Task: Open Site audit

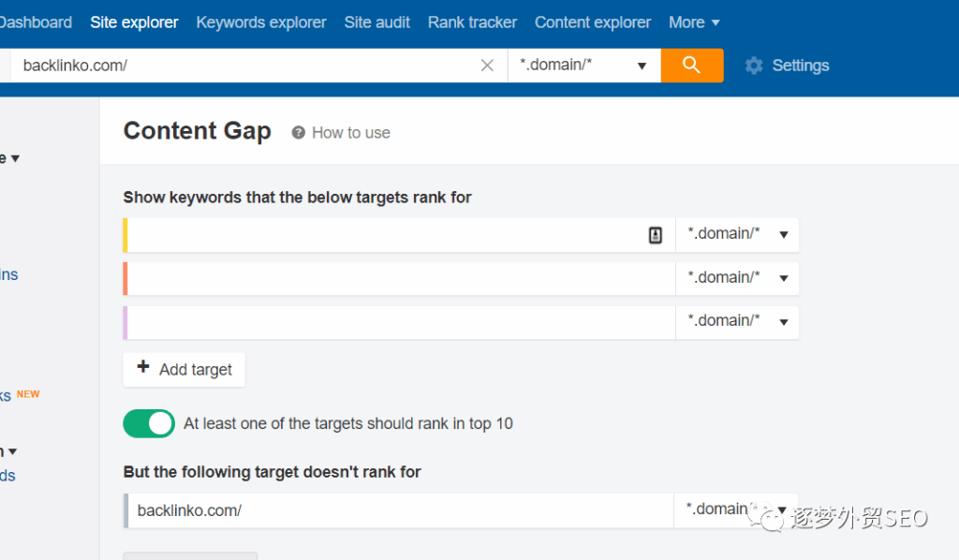Action: pyautogui.click(x=376, y=22)
